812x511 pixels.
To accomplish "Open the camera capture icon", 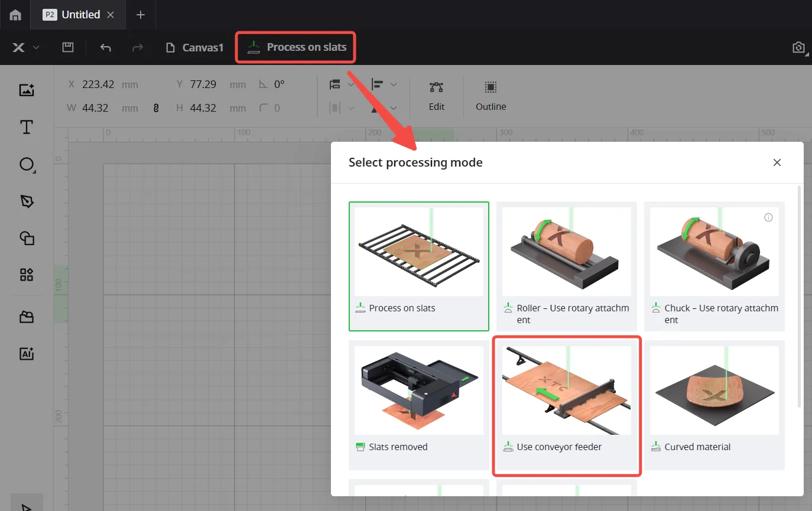I will (799, 48).
